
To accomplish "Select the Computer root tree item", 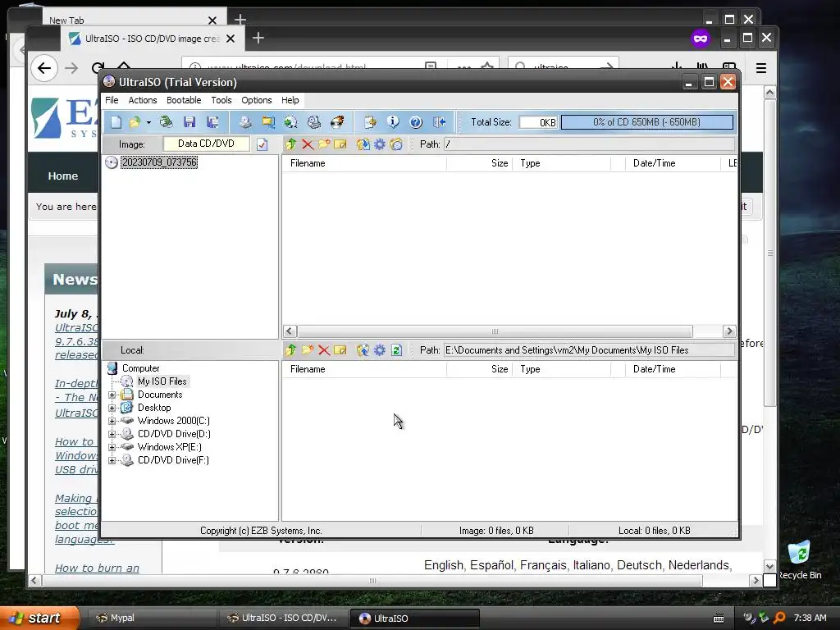I will 140,368.
